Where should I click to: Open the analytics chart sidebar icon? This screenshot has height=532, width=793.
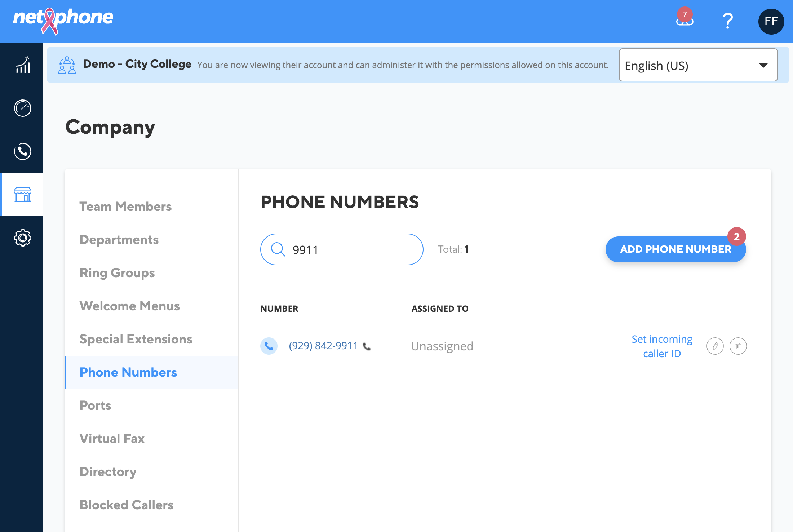(x=22, y=65)
